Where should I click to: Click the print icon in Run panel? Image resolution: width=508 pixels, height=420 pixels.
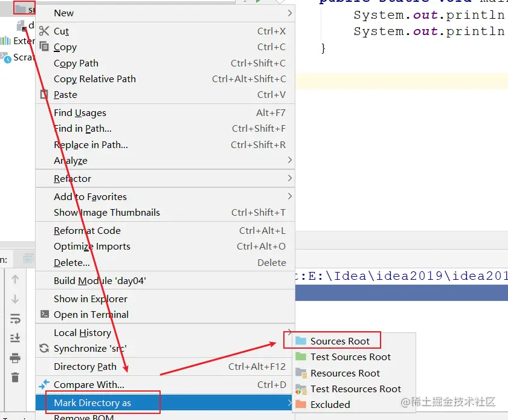15,358
